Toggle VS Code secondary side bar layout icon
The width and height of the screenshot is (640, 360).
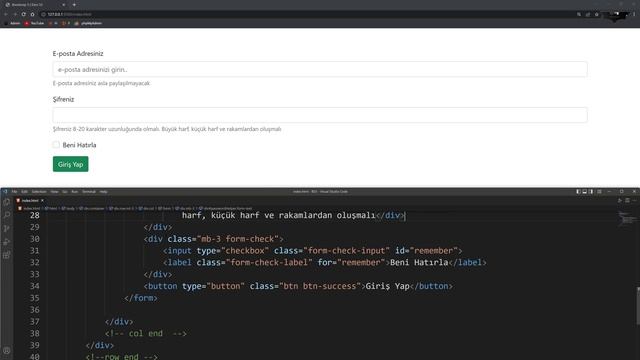click(x=591, y=191)
